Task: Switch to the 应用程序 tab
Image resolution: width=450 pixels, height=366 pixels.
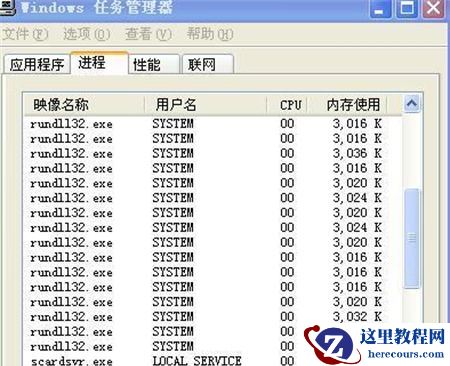Action: point(37,64)
